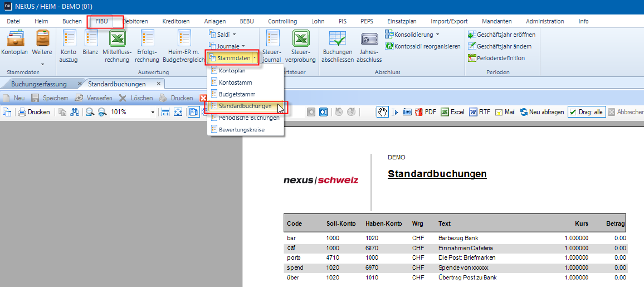The width and height of the screenshot is (644, 287).
Task: Select the hand pan tool
Action: [x=382, y=112]
